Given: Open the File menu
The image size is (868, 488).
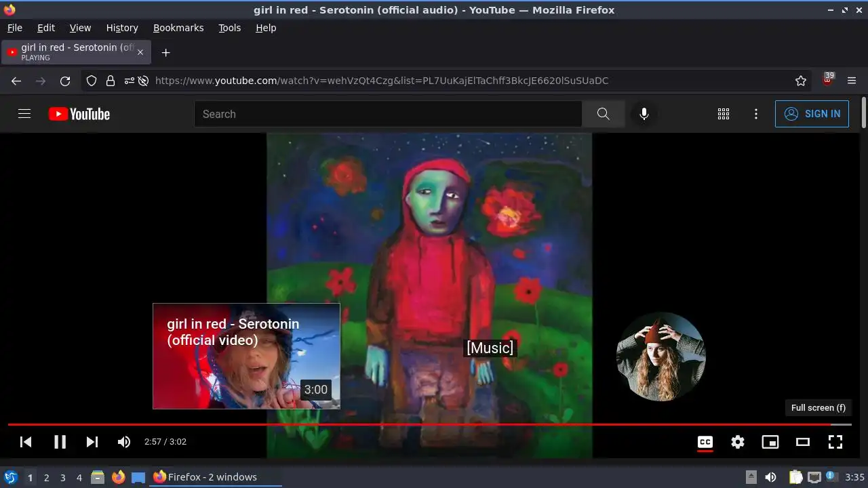Looking at the screenshot, I should coord(14,28).
